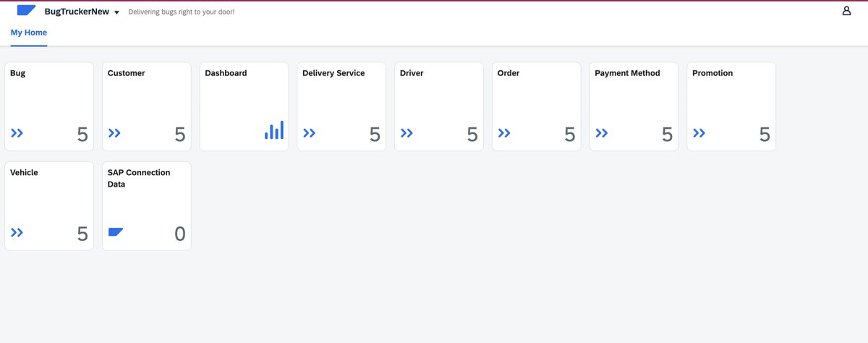Screen dimensions: 868x343
Task: Click the double-arrow icon on Order tile
Action: [x=504, y=133]
